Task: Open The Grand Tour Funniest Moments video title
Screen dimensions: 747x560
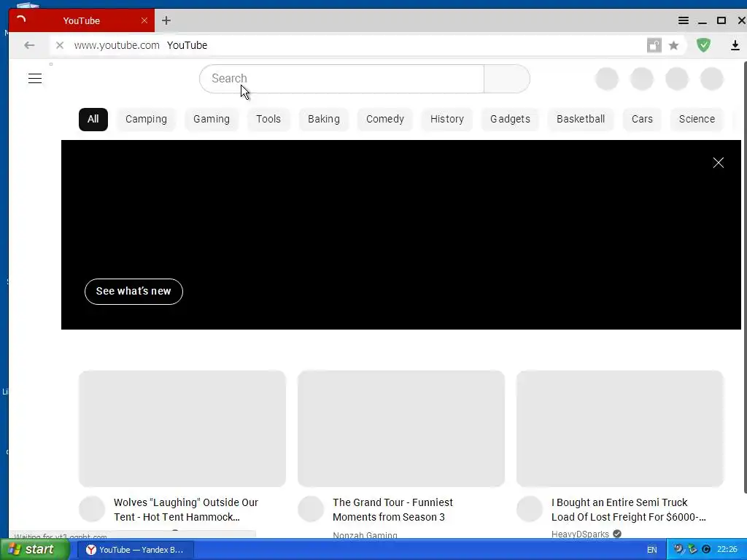Action: 392,510
